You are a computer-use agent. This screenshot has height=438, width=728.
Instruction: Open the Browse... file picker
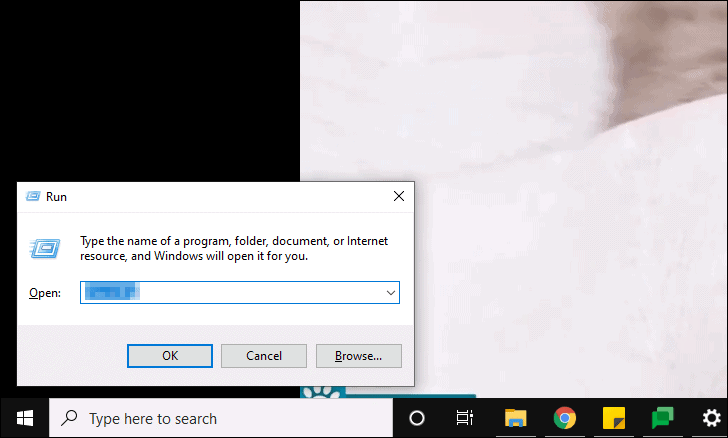(358, 356)
